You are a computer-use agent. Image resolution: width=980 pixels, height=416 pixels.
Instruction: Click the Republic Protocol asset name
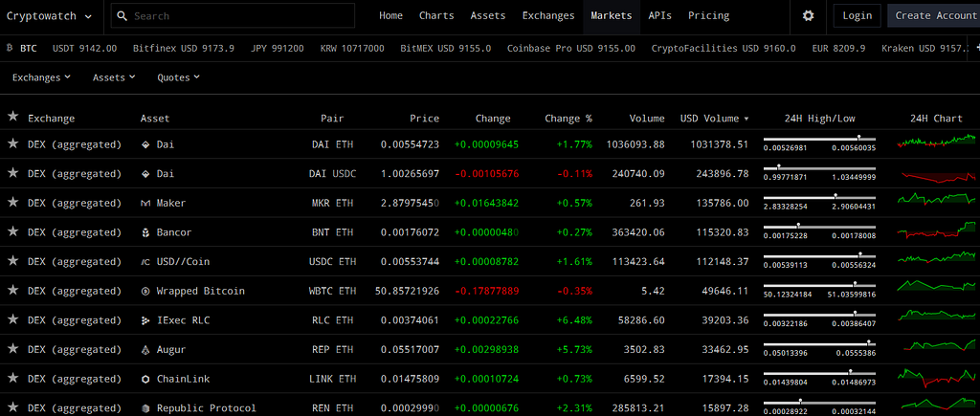pos(207,408)
